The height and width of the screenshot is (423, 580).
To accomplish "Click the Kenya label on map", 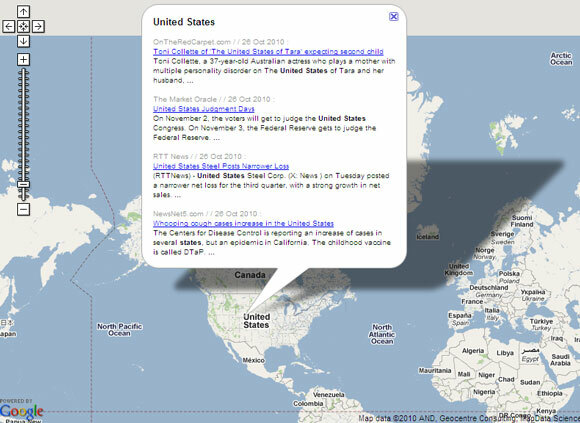I will tap(546, 411).
